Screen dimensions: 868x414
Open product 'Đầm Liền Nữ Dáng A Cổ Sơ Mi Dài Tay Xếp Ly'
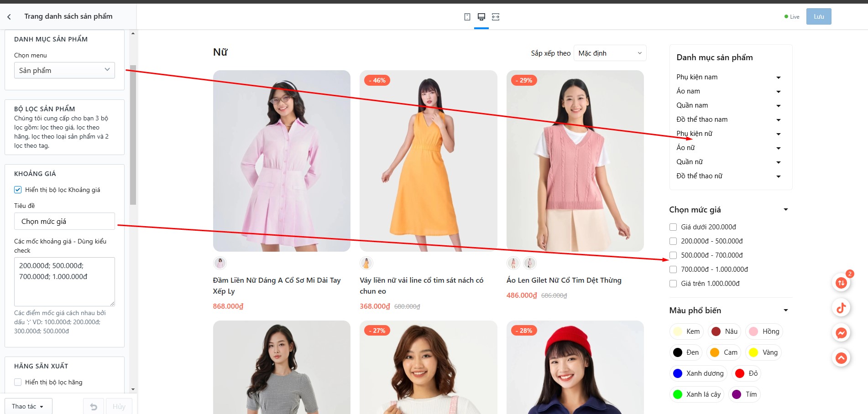277,285
